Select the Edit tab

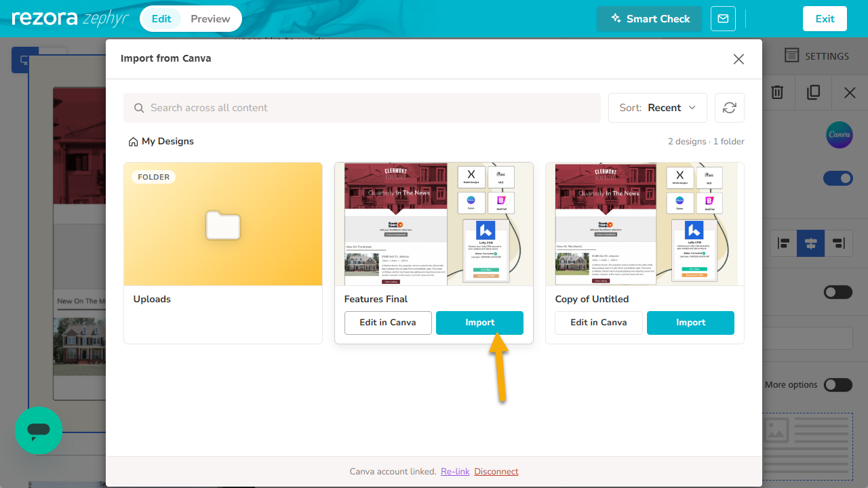pos(161,19)
